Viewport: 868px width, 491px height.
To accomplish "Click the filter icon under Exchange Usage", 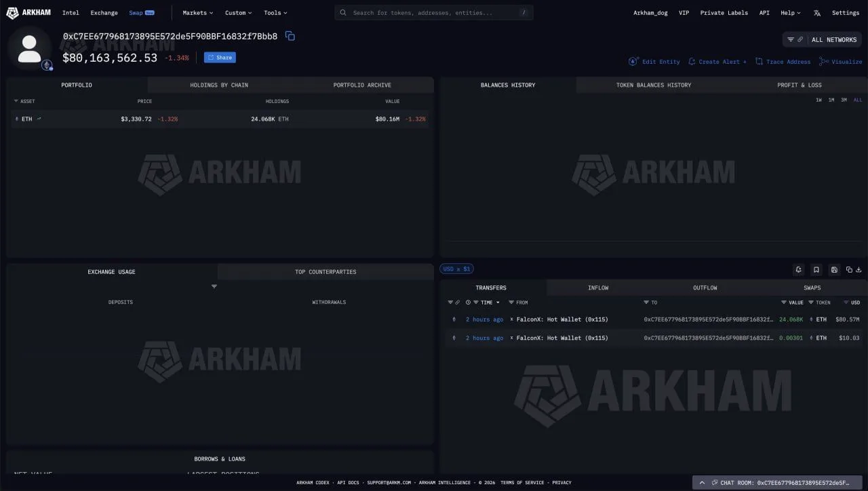I will click(x=214, y=287).
